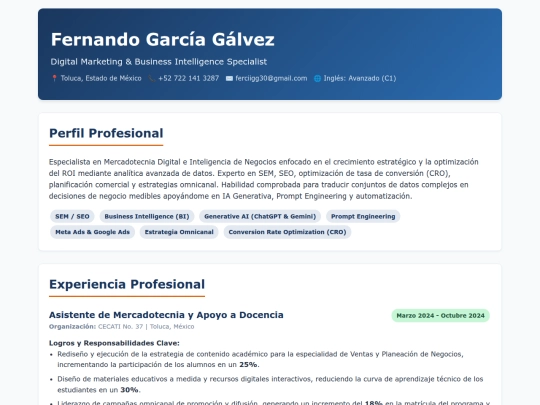Click the Toluca, Estado de México location

(x=101, y=78)
